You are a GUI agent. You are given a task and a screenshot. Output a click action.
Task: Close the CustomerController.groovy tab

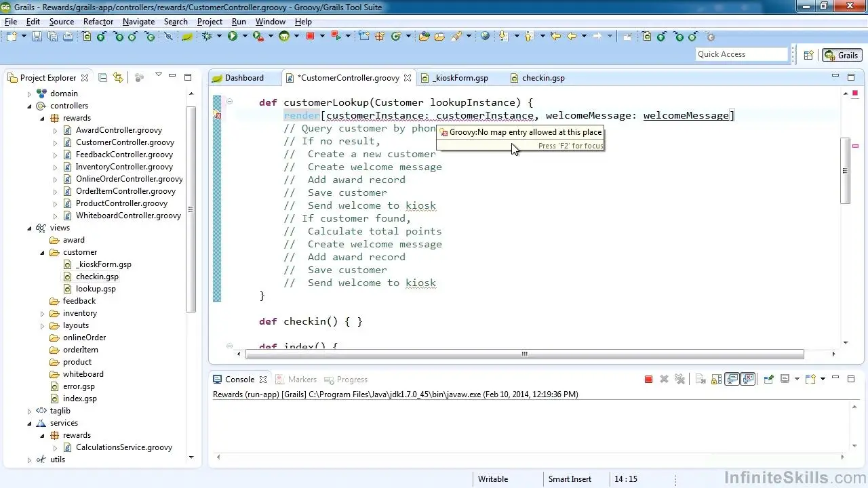pos(408,78)
